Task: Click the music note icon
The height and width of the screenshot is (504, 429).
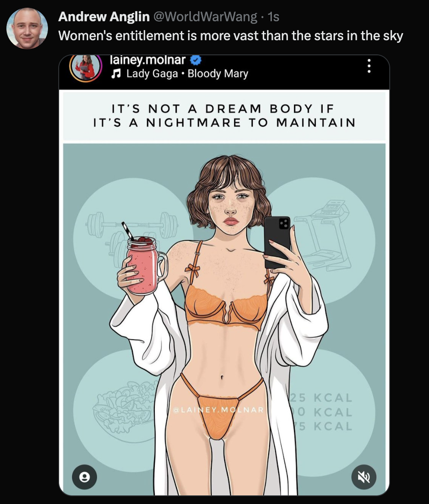Action: click(116, 74)
